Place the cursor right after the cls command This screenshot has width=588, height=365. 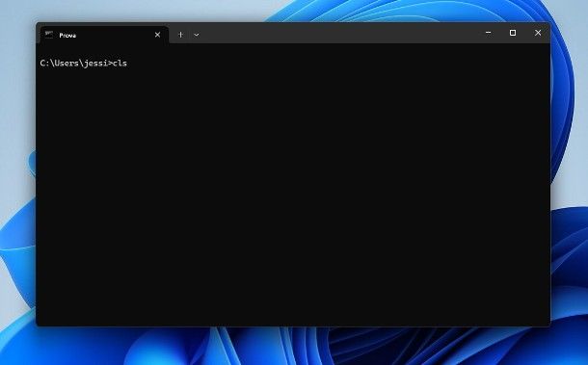point(128,63)
